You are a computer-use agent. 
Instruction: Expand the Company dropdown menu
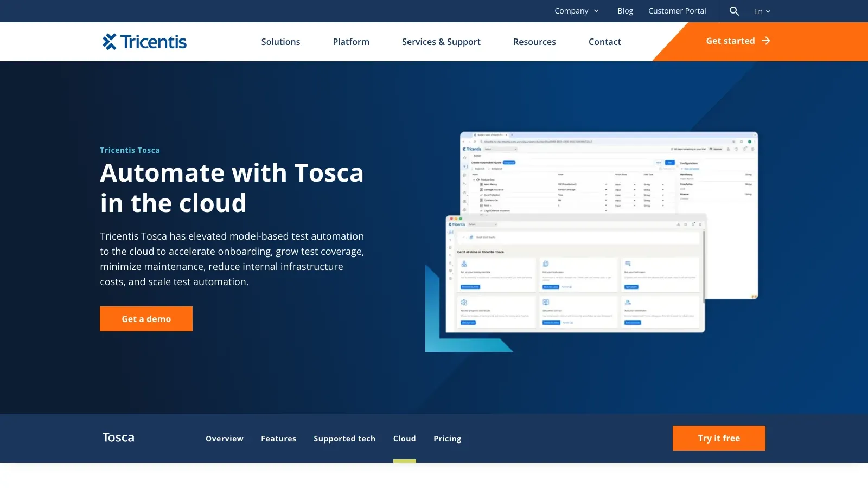[x=577, y=11]
